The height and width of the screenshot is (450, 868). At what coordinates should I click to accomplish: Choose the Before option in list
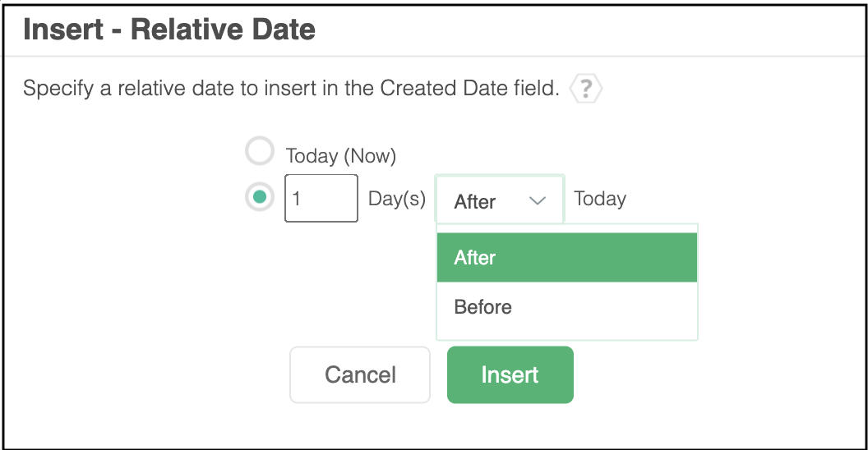click(x=566, y=307)
